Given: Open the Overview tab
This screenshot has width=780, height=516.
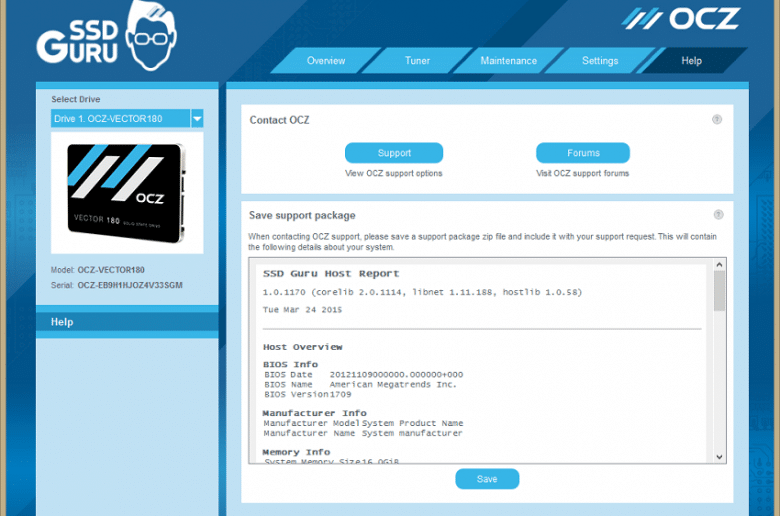Looking at the screenshot, I should coord(326,61).
